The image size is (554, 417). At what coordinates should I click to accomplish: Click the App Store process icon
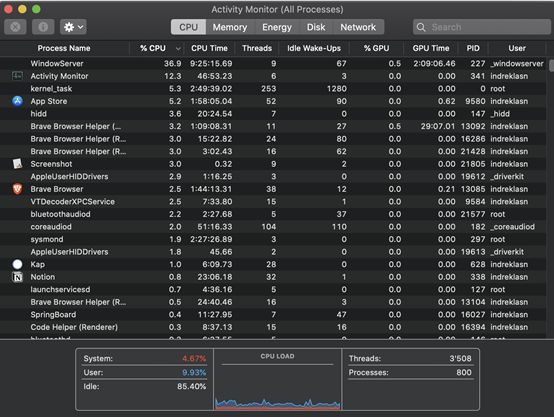pyautogui.click(x=17, y=101)
